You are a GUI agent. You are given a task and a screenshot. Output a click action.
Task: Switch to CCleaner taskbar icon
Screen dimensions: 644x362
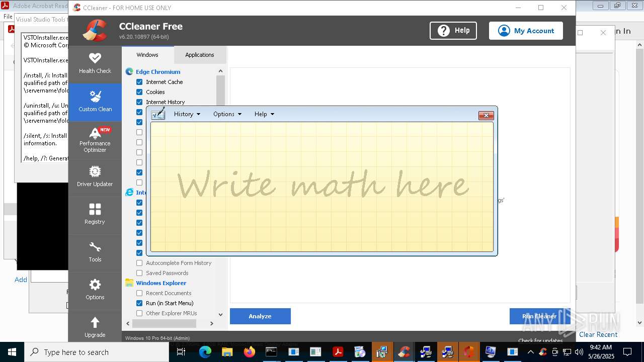pyautogui.click(x=404, y=352)
